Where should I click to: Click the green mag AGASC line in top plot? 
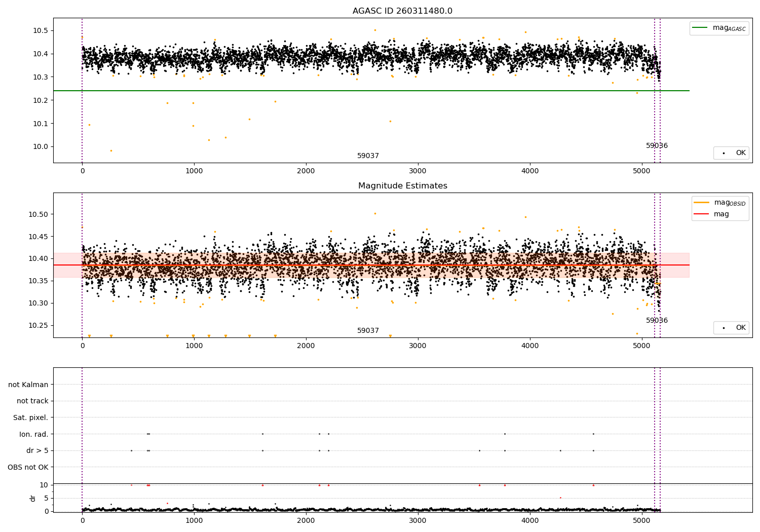tap(371, 91)
